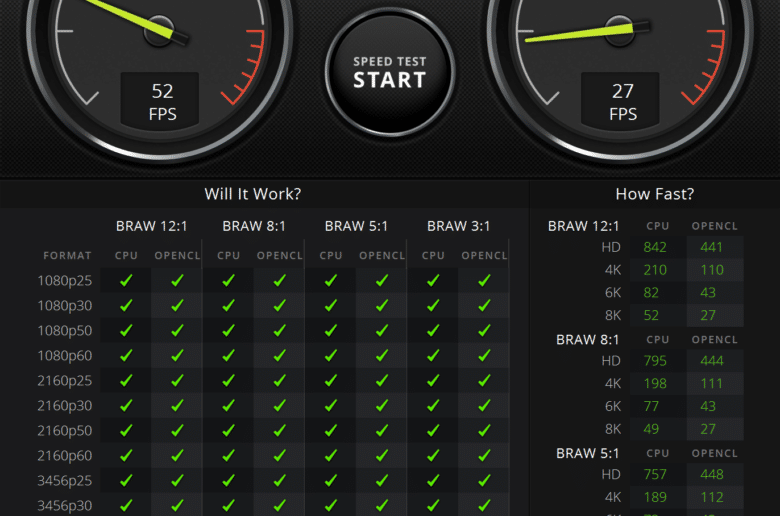Viewport: 780px width, 516px height.
Task: Click BRAW 12:1 8K CPU value 52
Action: (x=651, y=315)
